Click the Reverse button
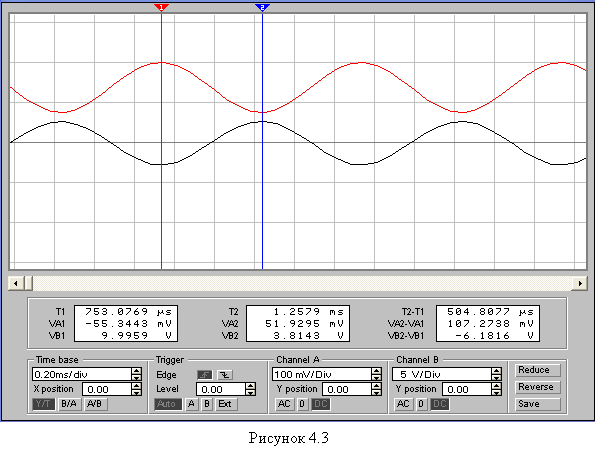 pyautogui.click(x=537, y=387)
